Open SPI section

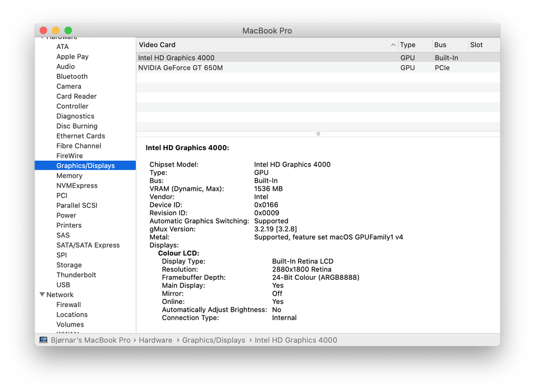tap(61, 254)
